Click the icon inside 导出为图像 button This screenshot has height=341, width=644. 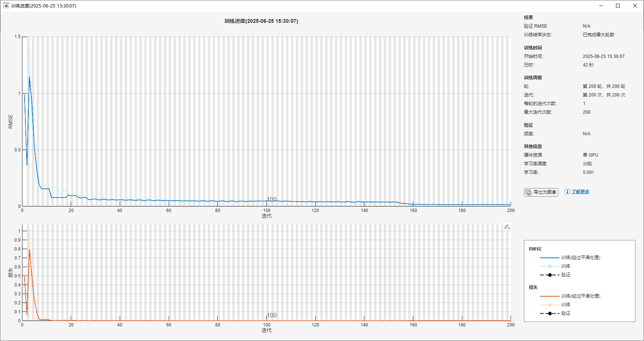(x=528, y=192)
